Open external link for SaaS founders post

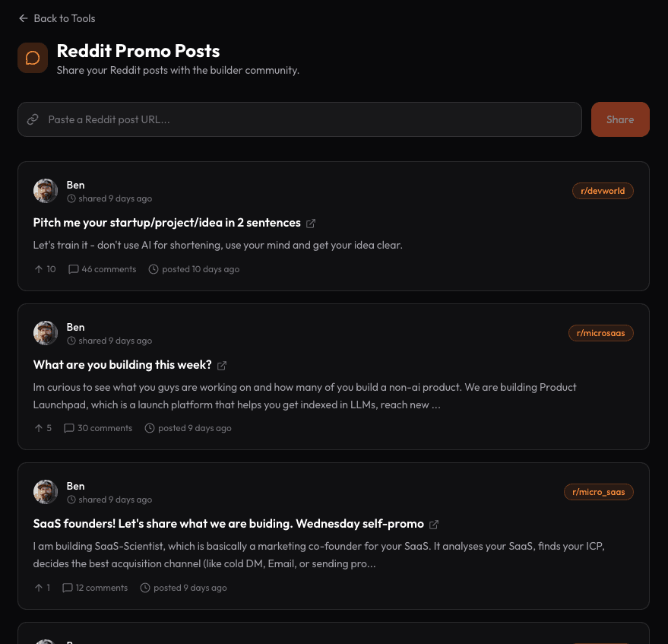(x=434, y=525)
